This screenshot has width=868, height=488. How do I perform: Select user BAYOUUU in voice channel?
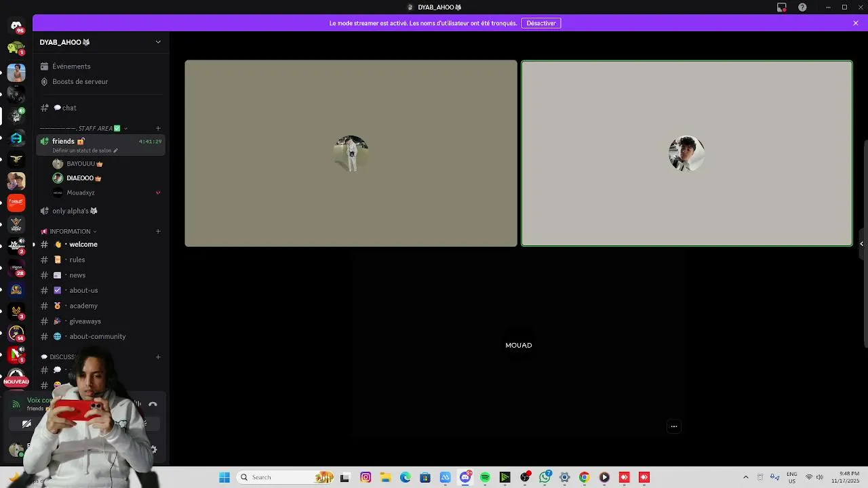100,164
